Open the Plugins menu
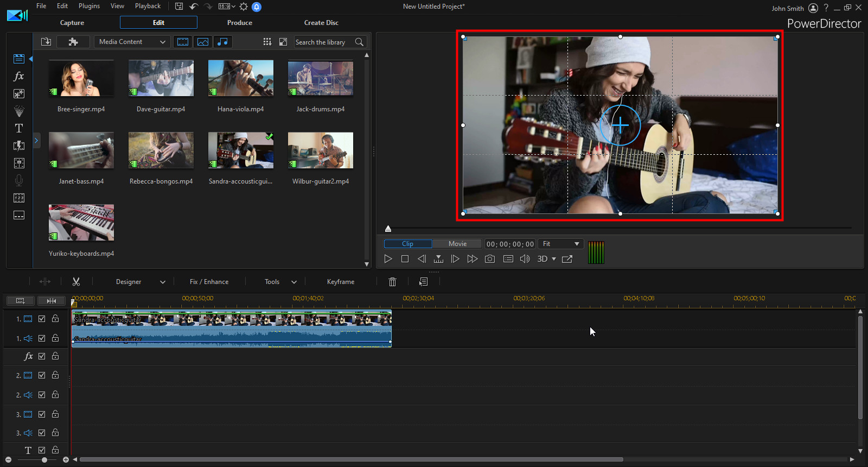The height and width of the screenshot is (467, 868). click(89, 6)
